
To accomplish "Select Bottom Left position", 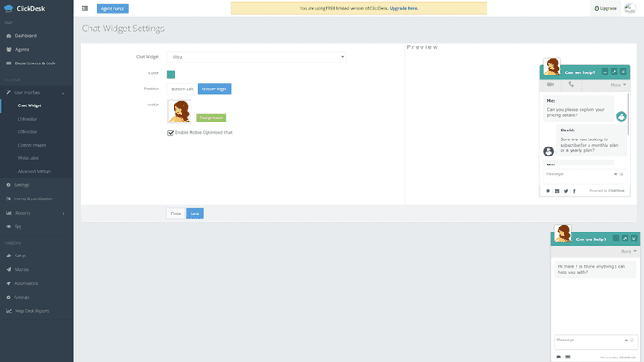I will [182, 89].
